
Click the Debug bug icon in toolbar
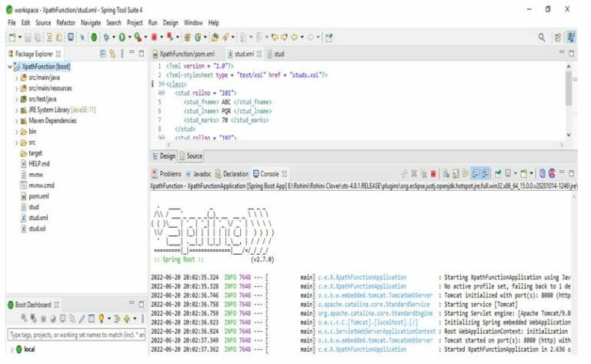[106, 37]
